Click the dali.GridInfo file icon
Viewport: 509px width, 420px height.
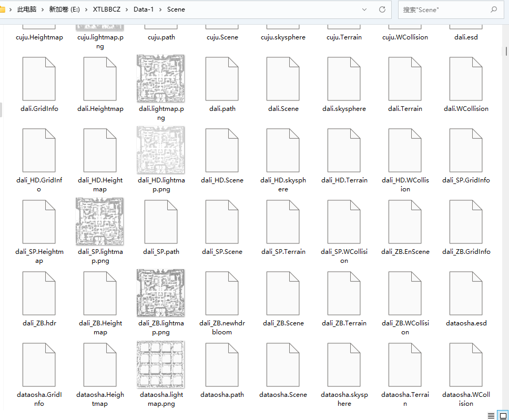pos(39,78)
